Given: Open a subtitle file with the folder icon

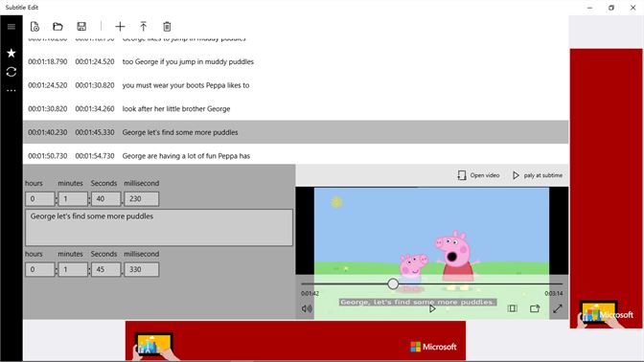Looking at the screenshot, I should coord(57,27).
